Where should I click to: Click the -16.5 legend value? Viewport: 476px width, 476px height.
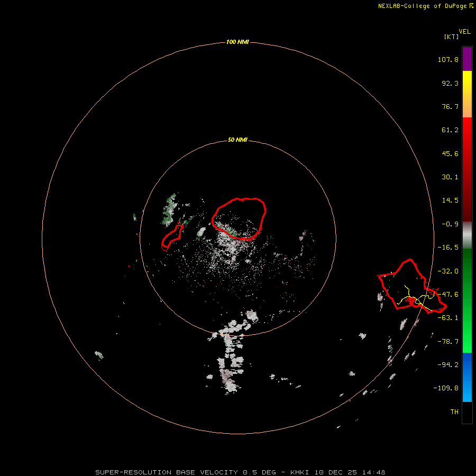(x=448, y=248)
